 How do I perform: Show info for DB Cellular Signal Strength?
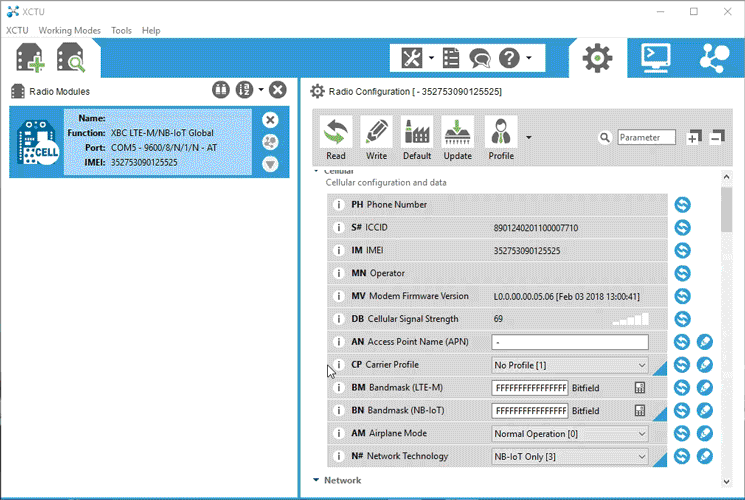[338, 319]
